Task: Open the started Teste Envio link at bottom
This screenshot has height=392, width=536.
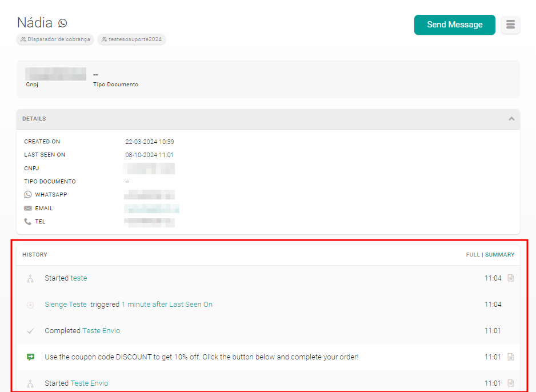Action: pos(89,383)
